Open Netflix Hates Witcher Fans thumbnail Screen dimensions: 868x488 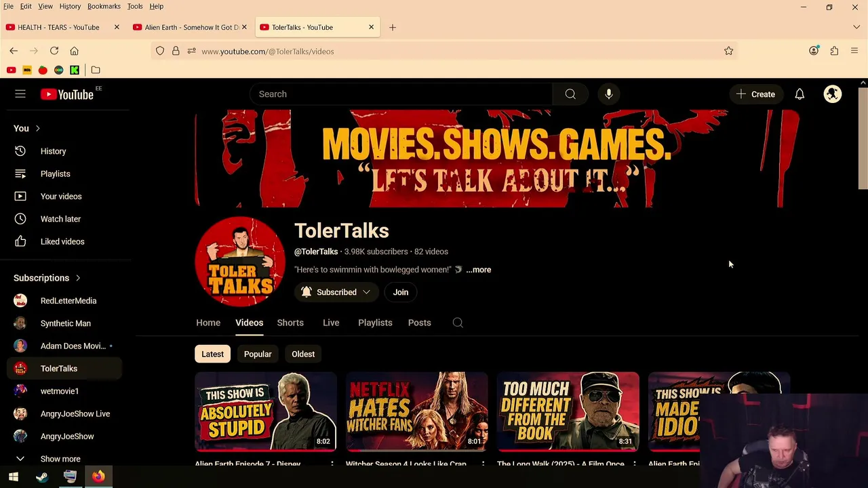(x=417, y=411)
